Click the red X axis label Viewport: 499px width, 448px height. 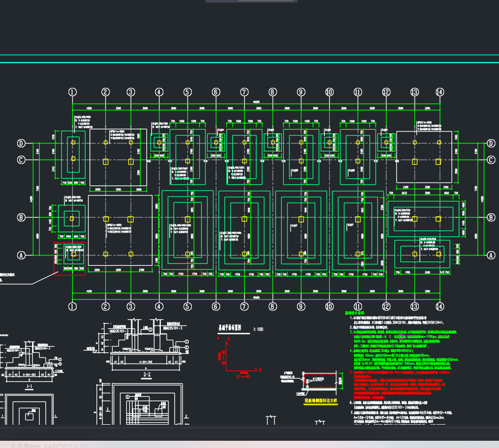point(260,370)
